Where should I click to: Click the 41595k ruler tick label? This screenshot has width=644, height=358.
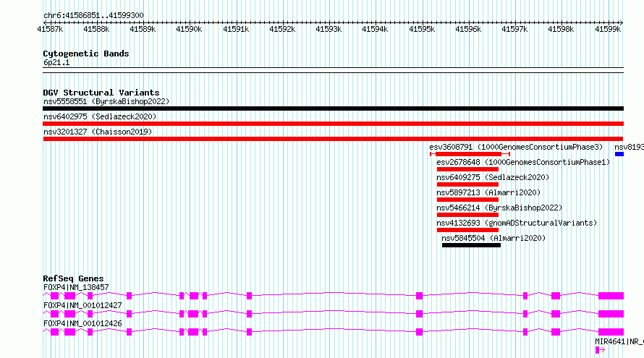(x=422, y=29)
